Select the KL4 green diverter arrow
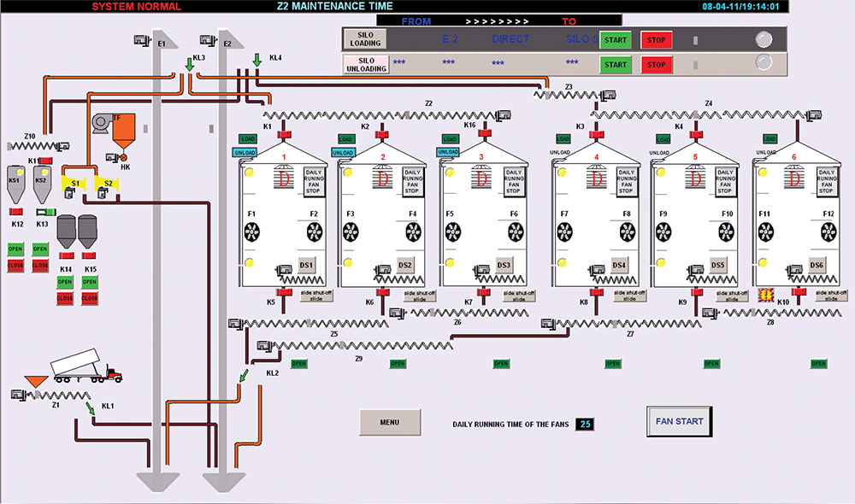Image resolution: width=855 pixels, height=504 pixels. [x=256, y=60]
